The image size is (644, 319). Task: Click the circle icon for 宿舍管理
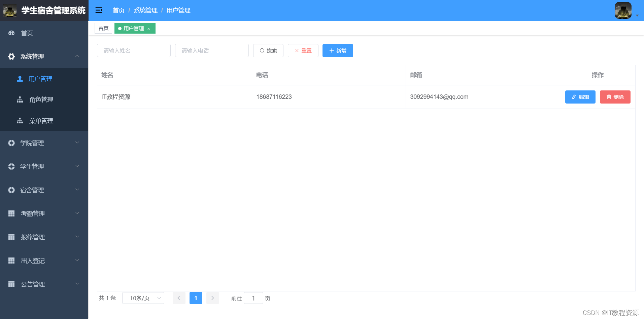click(11, 190)
